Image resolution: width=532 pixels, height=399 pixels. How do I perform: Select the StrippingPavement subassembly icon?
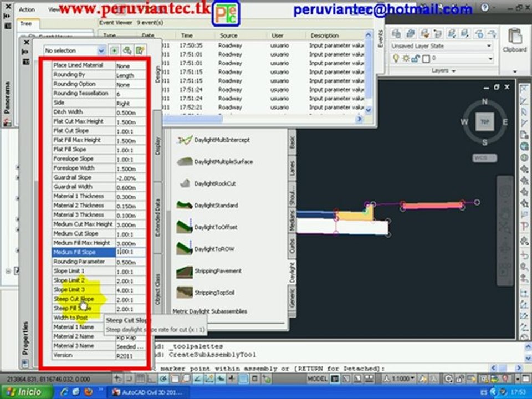pos(185,272)
